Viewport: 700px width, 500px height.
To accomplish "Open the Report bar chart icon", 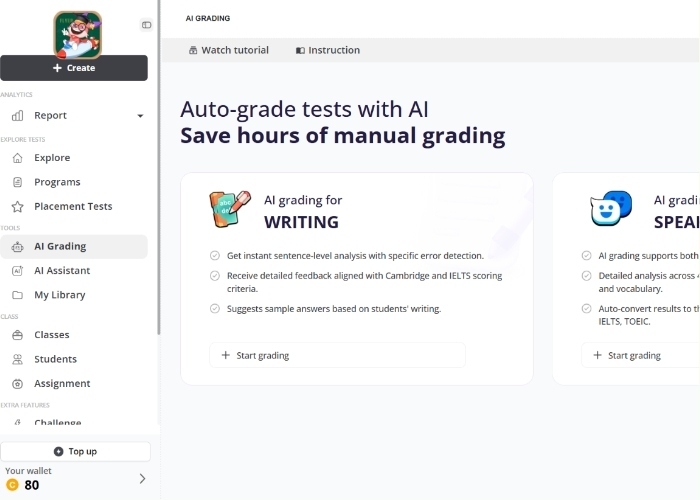I will [x=17, y=116].
